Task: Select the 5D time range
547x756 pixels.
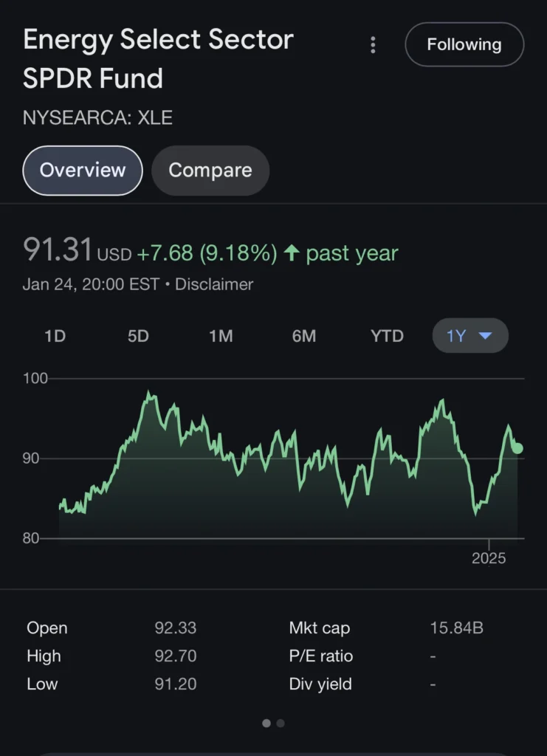Action: tap(138, 336)
